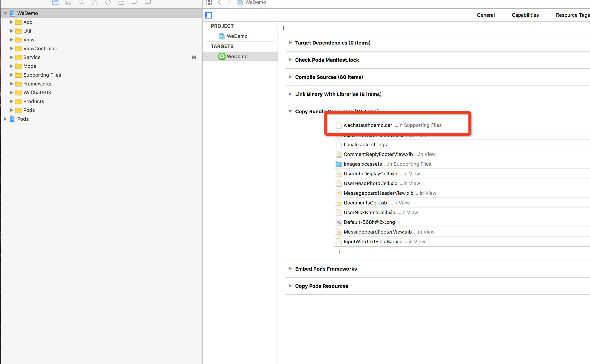The height and width of the screenshot is (364, 590).
Task: Go back with the left chevron
Action: pyautogui.click(x=219, y=3)
